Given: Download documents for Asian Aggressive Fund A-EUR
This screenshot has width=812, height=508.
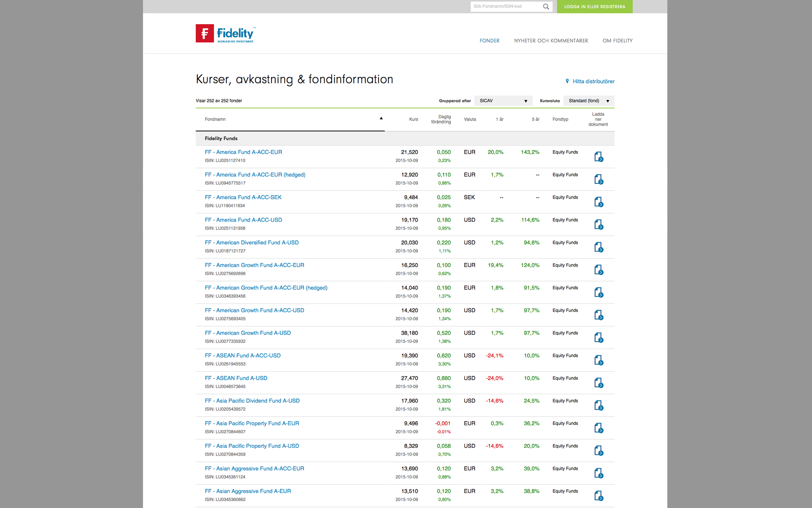Looking at the screenshot, I should 599,495.
